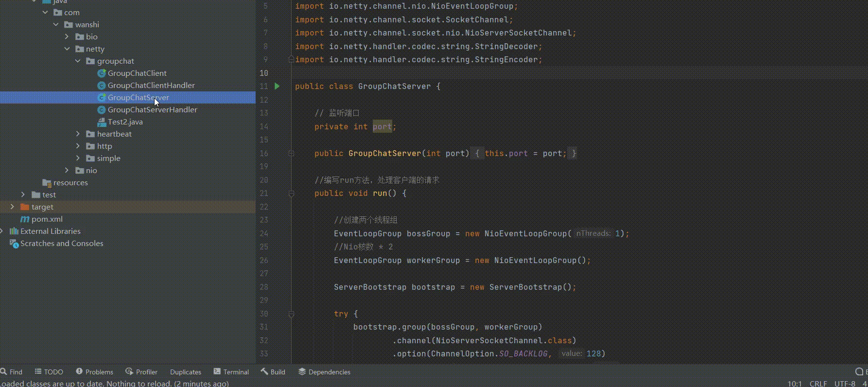Expand folded constructor at line 16
The height and width of the screenshot is (387, 868).
click(291, 153)
